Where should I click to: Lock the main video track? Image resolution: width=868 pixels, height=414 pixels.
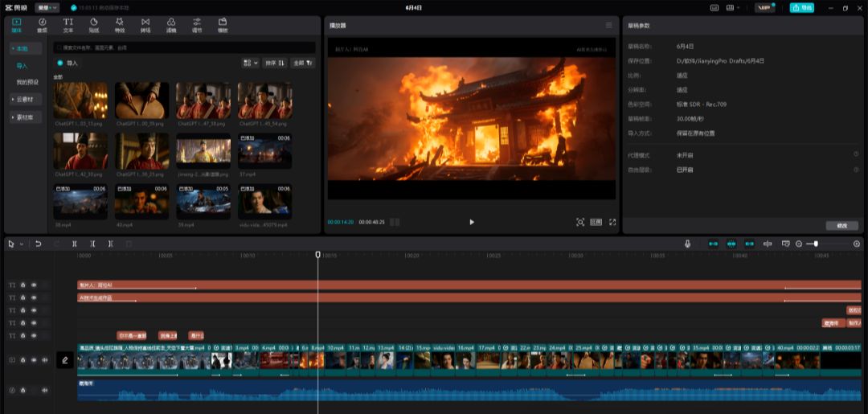click(x=23, y=360)
